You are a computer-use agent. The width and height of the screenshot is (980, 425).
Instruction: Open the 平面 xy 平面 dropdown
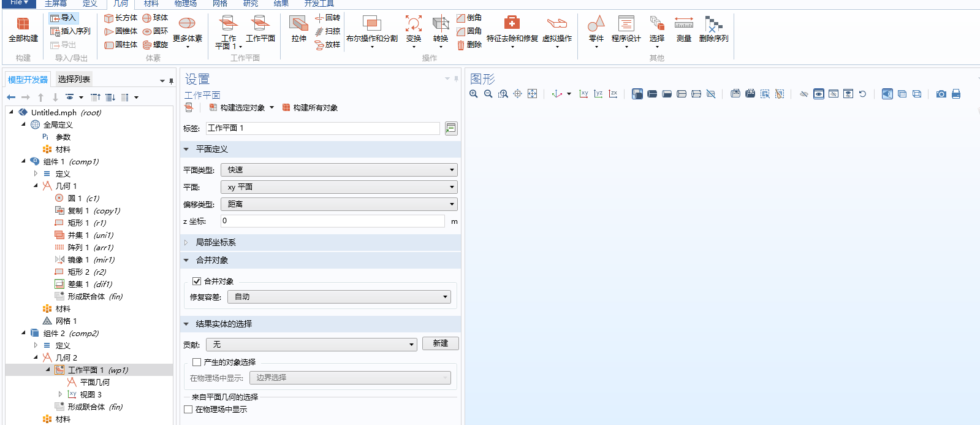click(339, 187)
